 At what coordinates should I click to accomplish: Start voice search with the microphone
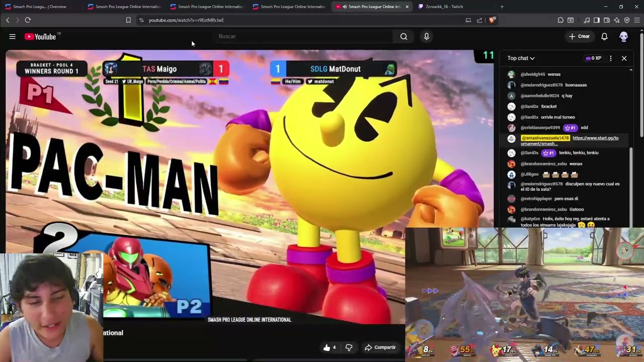pos(427,36)
